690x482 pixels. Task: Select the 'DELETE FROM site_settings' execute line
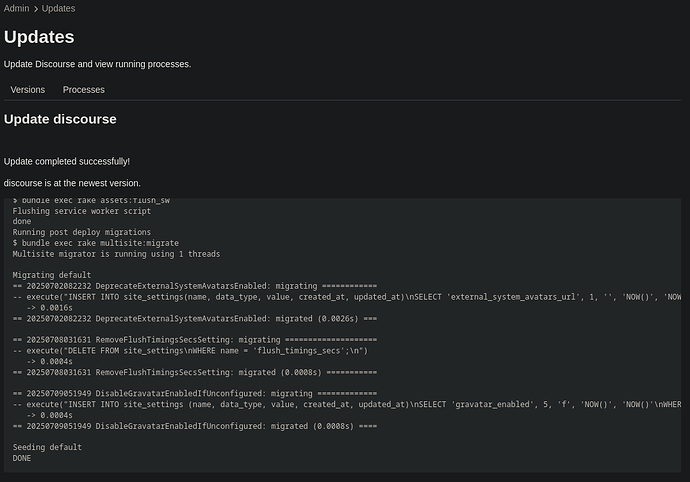click(190, 351)
